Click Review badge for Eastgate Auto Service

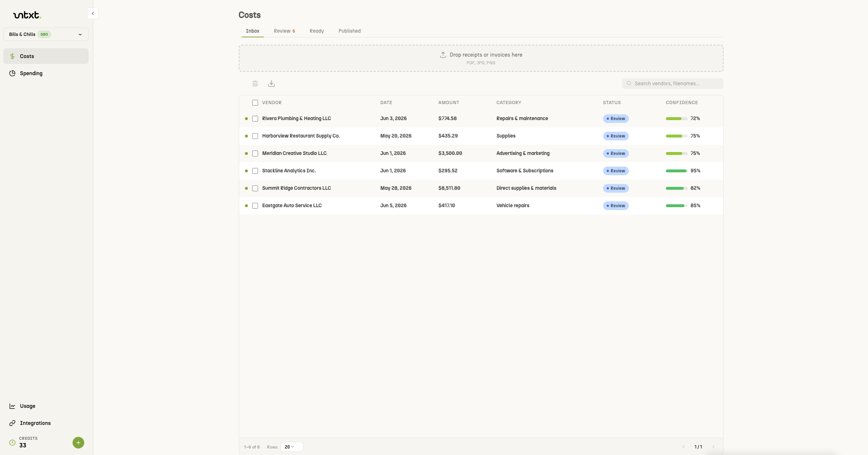tap(616, 206)
